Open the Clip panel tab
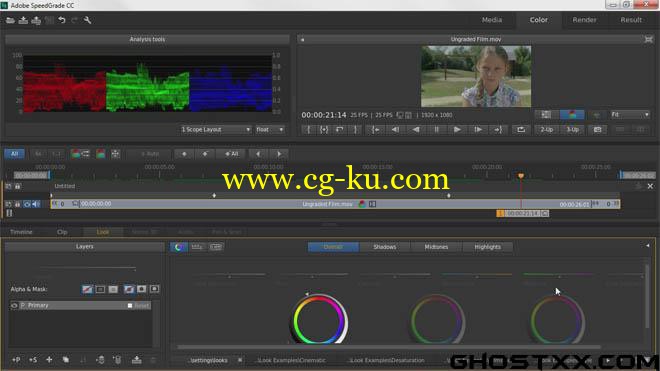Viewport: 660px width, 371px height. [x=62, y=232]
